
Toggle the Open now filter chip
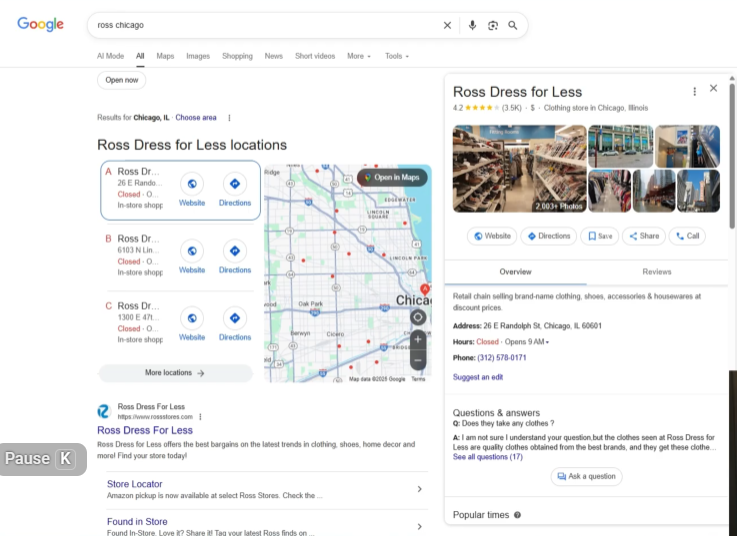[122, 80]
